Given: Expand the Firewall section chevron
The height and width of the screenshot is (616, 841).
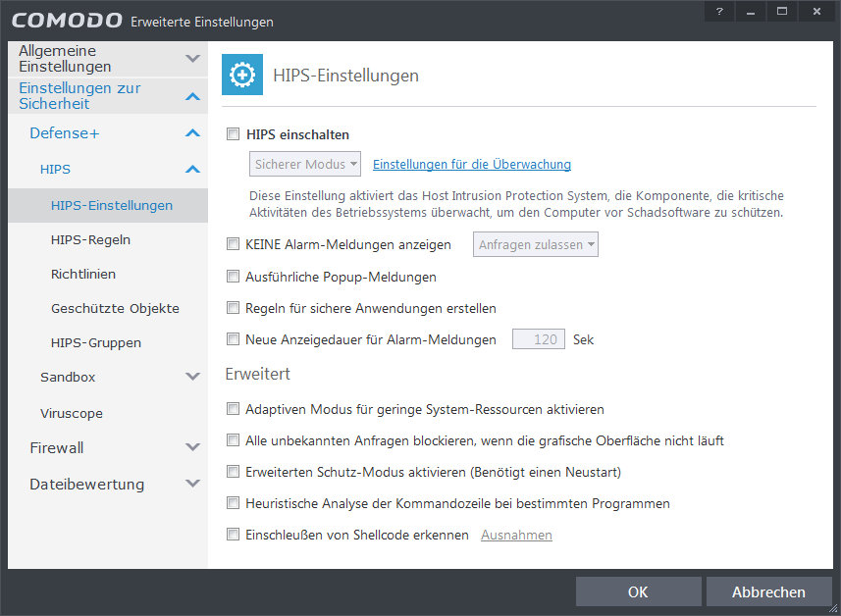Looking at the screenshot, I should click(x=192, y=448).
